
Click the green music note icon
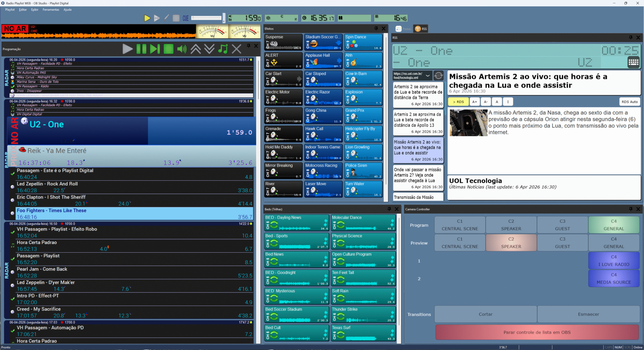pos(223,49)
